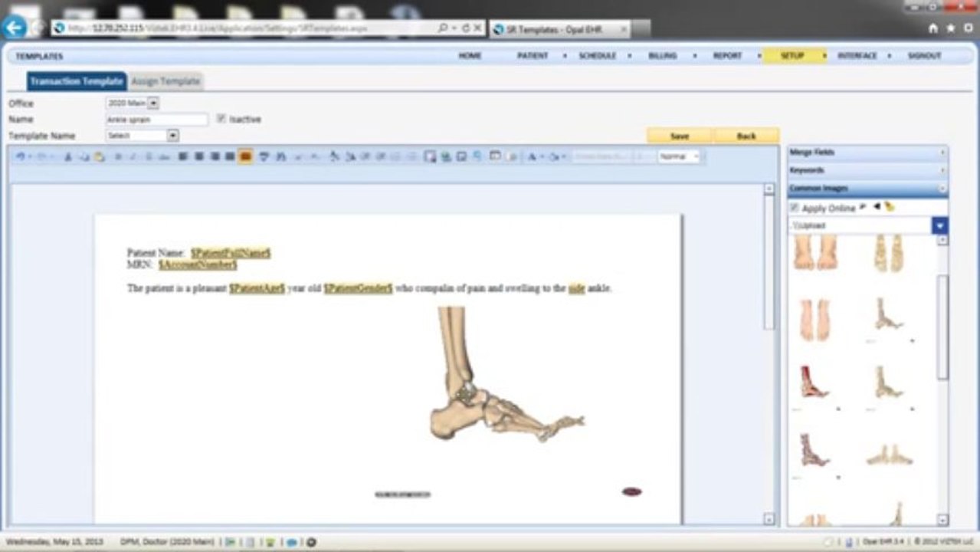Click the Save button

679,136
